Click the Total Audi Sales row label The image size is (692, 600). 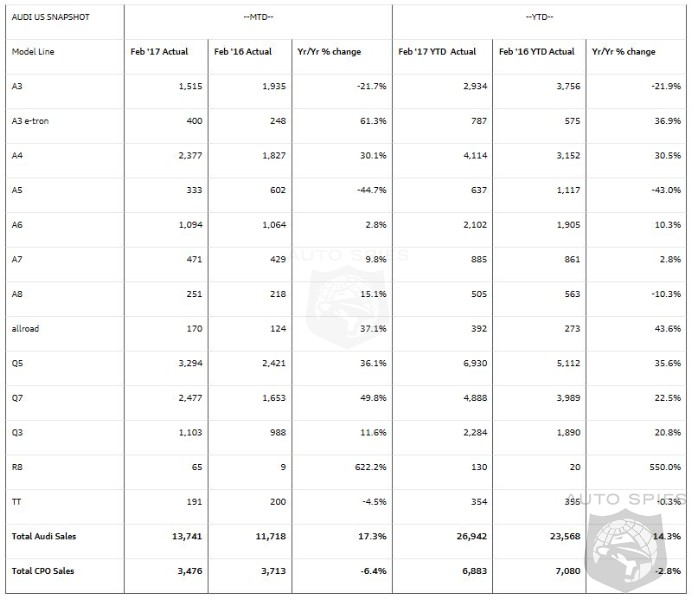tap(45, 536)
